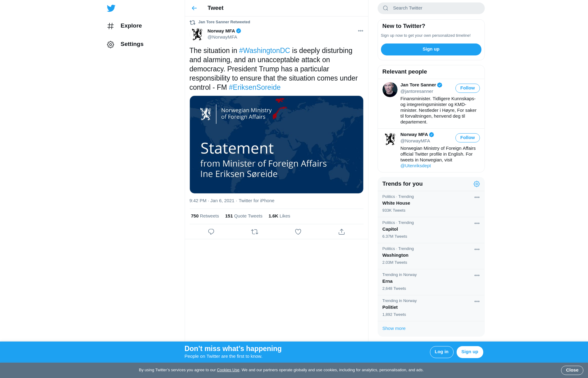Screen dimensions: 588x378
Task: Follow Norway MFA in Relevant people
Action: click(x=467, y=138)
